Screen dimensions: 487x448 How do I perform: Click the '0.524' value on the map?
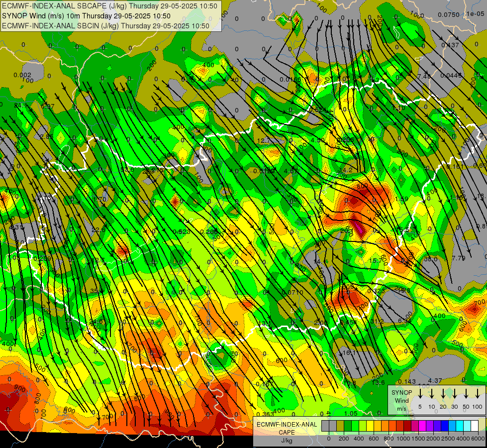[x=318, y=110]
